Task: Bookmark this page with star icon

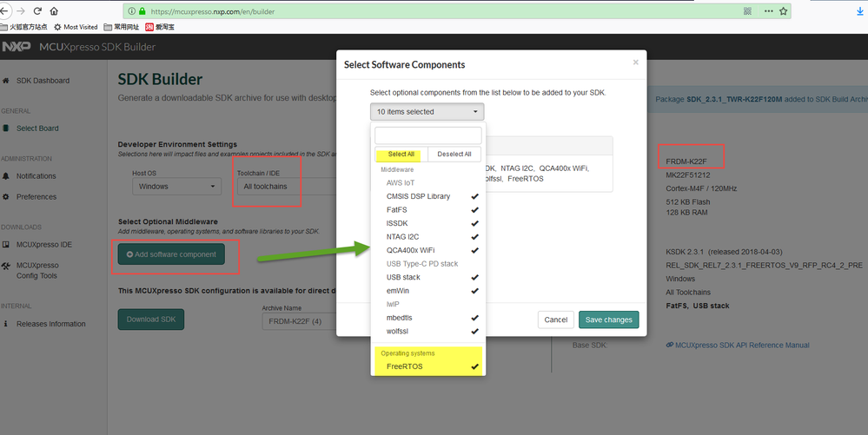Action: [x=784, y=11]
